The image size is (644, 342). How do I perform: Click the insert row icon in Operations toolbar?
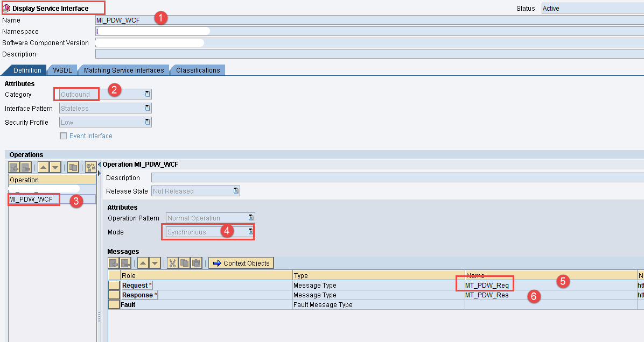(x=14, y=167)
